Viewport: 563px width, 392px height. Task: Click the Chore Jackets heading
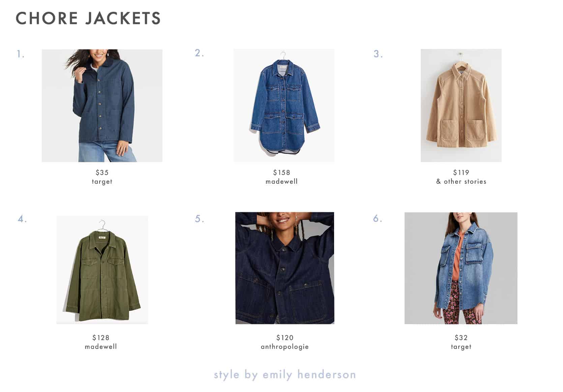(88, 18)
